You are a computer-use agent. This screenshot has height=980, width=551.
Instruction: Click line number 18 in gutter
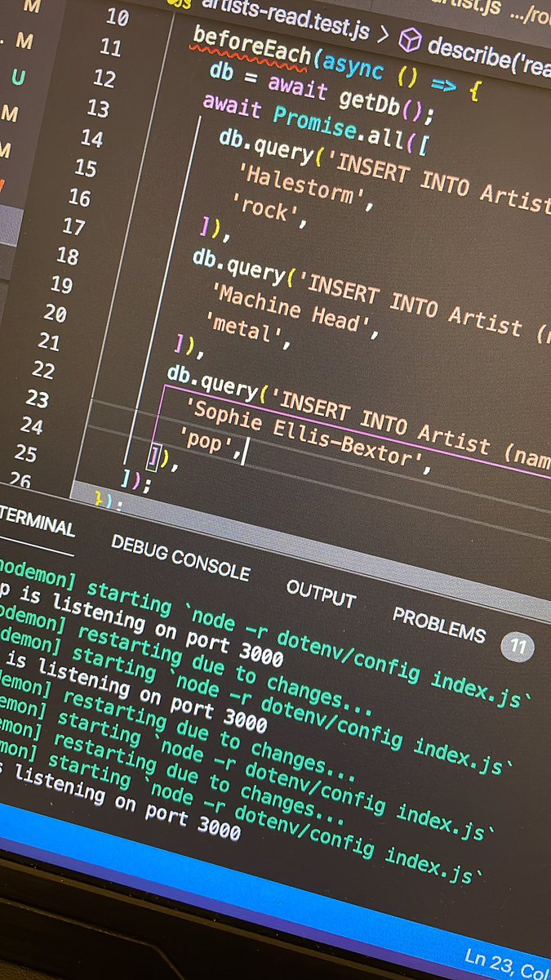pyautogui.click(x=68, y=256)
